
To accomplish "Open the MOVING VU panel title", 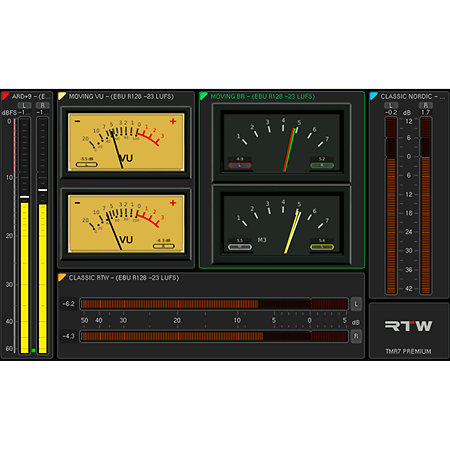I will tap(121, 96).
